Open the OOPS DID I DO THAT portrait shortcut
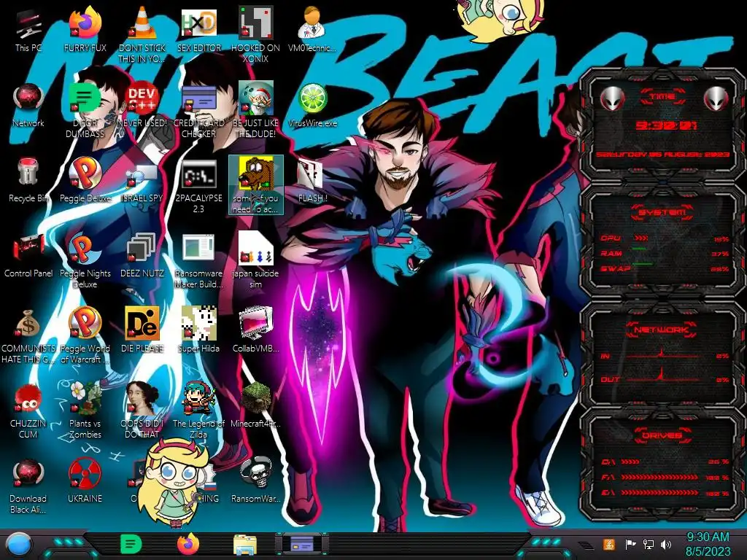Screen dimensions: 747x560 (142, 410)
